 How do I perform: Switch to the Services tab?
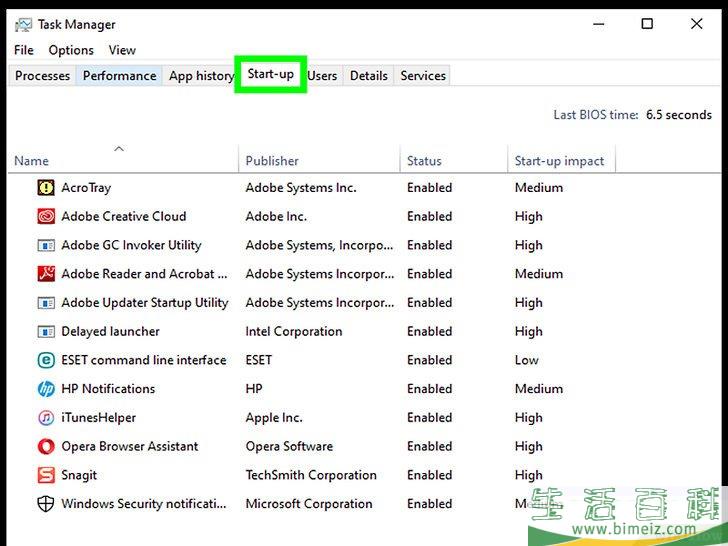coord(423,76)
